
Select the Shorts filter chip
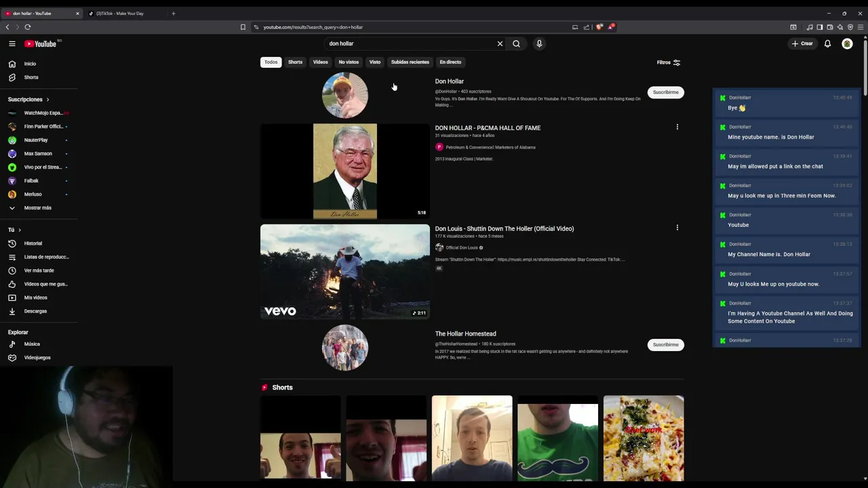[x=295, y=62]
